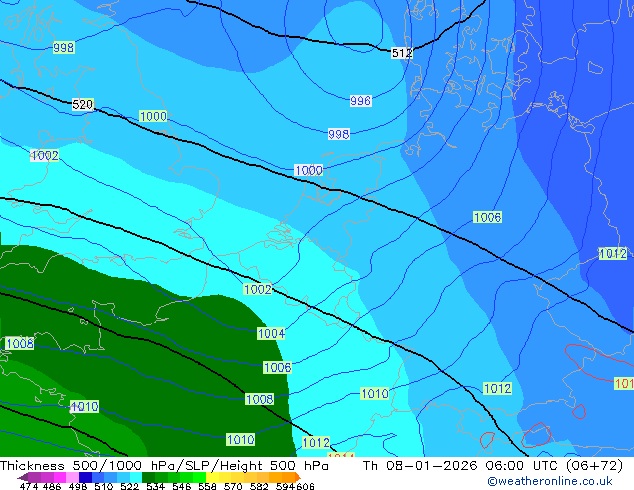This screenshot has width=634, height=490.
Task: Click the 1012 label at bottom centre
Action: [316, 443]
